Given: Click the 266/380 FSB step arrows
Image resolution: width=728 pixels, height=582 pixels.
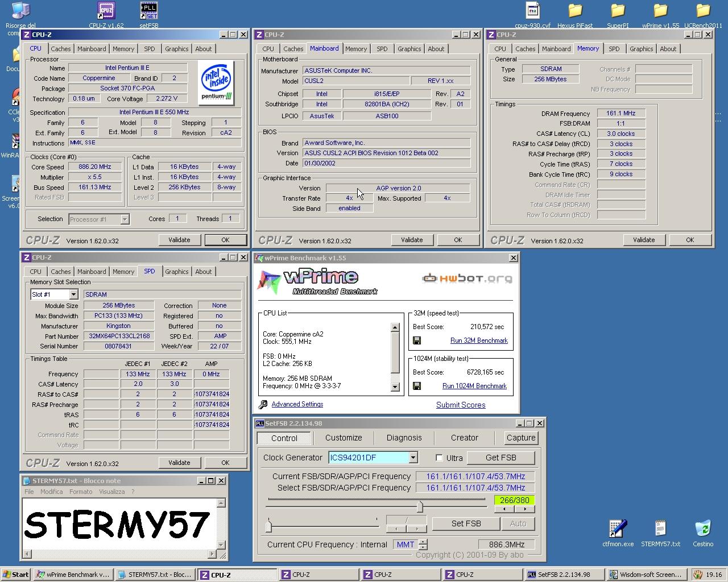Looking at the screenshot, I should [515, 509].
